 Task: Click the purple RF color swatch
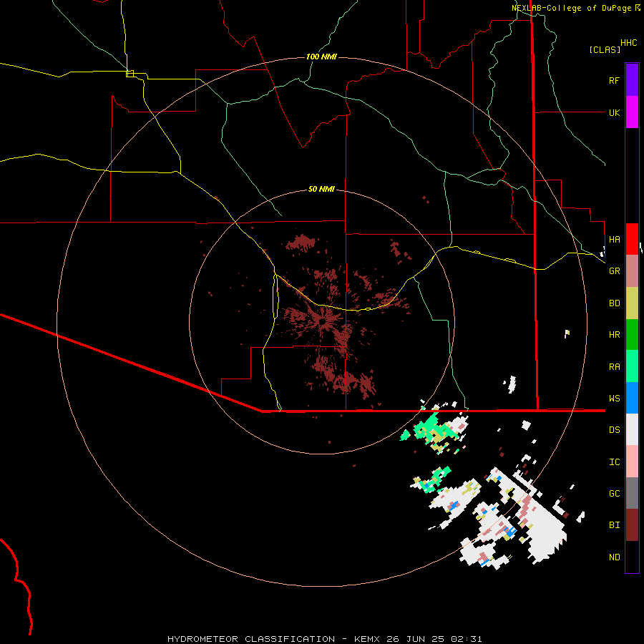point(632,80)
